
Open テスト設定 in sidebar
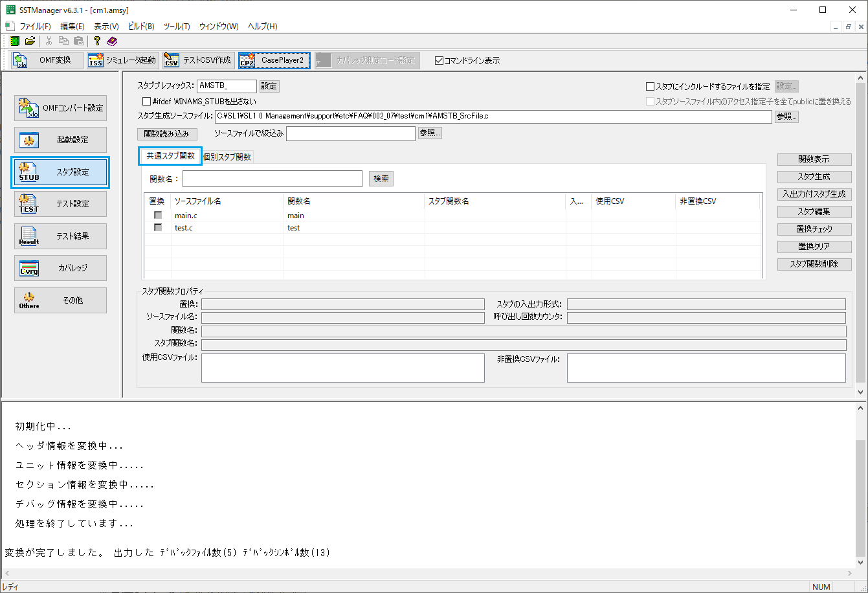(60, 204)
